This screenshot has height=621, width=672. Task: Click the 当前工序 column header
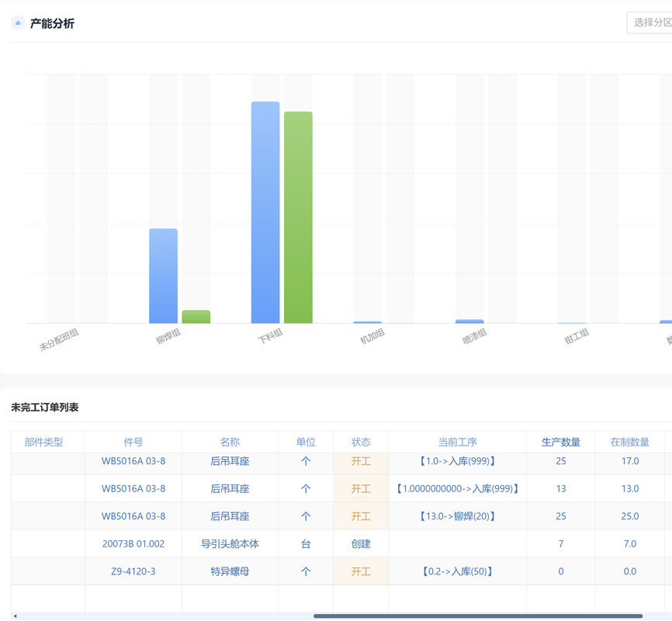(457, 442)
